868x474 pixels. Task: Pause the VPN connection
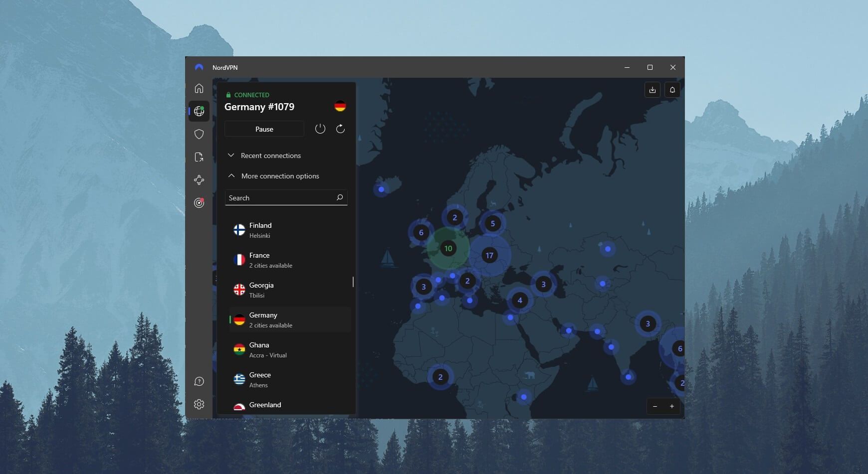coord(264,129)
